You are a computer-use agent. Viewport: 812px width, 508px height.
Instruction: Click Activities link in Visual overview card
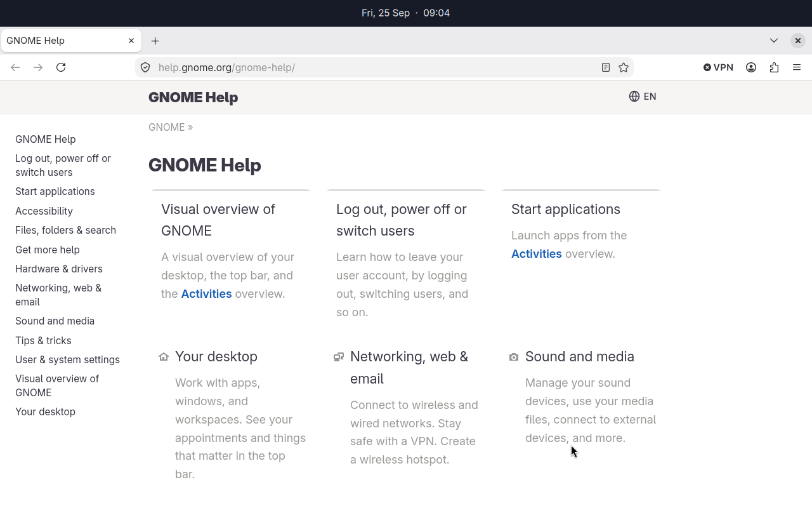click(x=206, y=293)
